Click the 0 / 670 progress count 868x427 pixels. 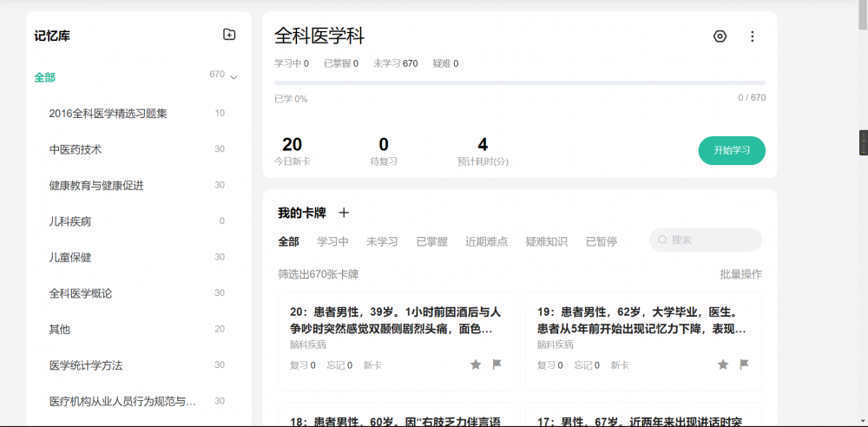pyautogui.click(x=752, y=98)
